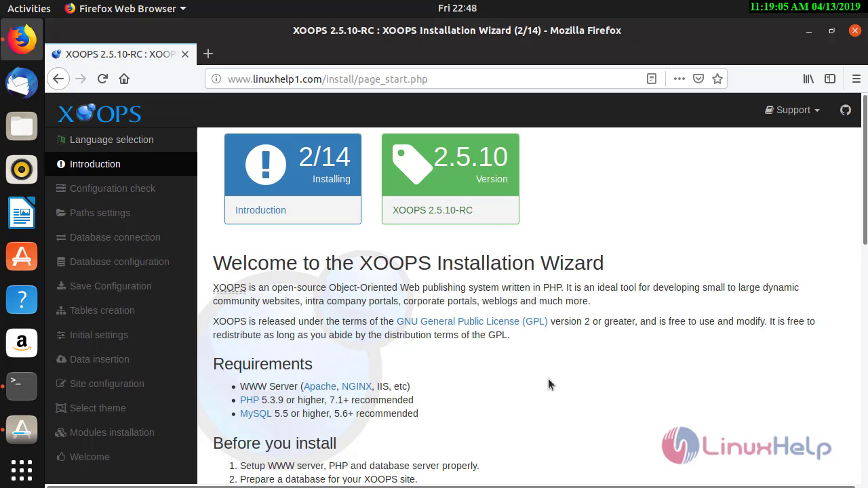Open the NGINX link

pyautogui.click(x=357, y=386)
